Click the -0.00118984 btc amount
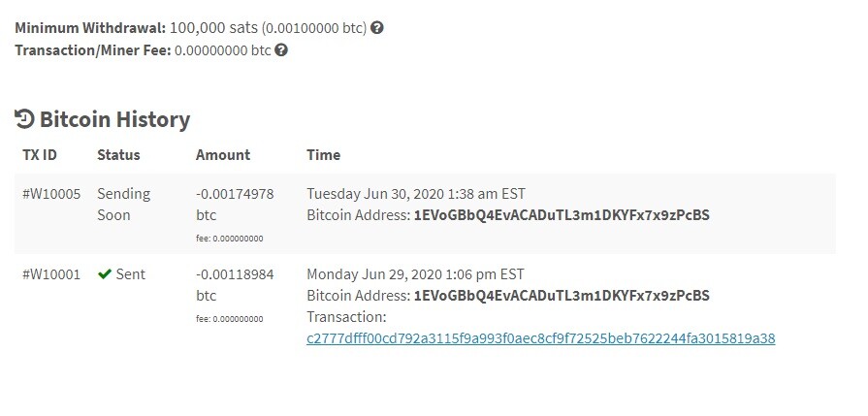The width and height of the screenshot is (868, 416). [235, 284]
